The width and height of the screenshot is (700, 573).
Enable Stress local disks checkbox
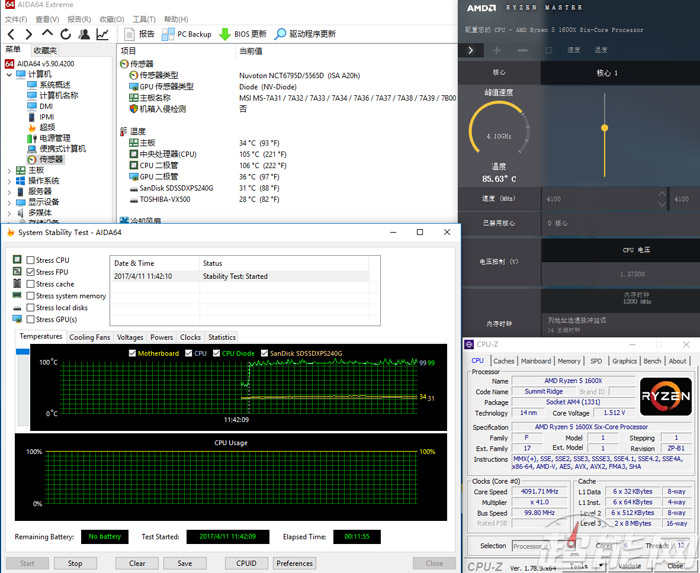(x=30, y=307)
